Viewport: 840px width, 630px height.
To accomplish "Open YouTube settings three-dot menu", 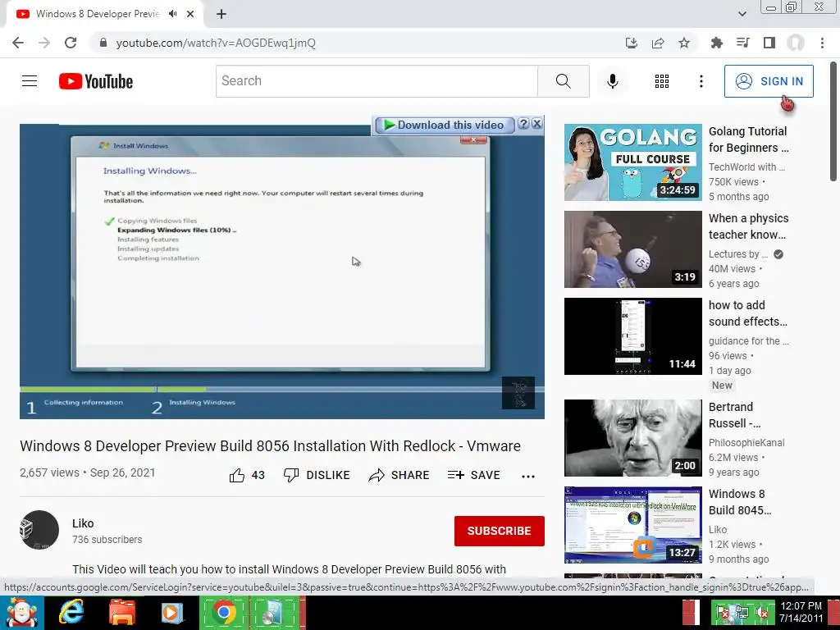I will (x=701, y=81).
